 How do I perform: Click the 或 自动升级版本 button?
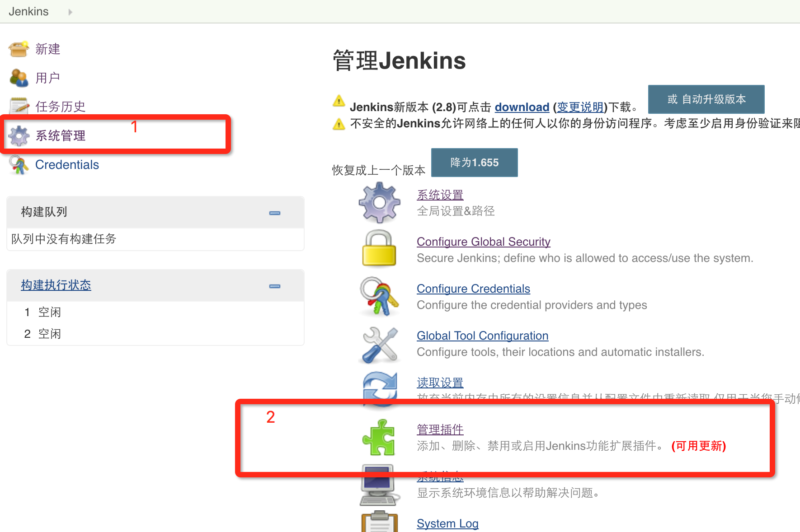(x=706, y=99)
